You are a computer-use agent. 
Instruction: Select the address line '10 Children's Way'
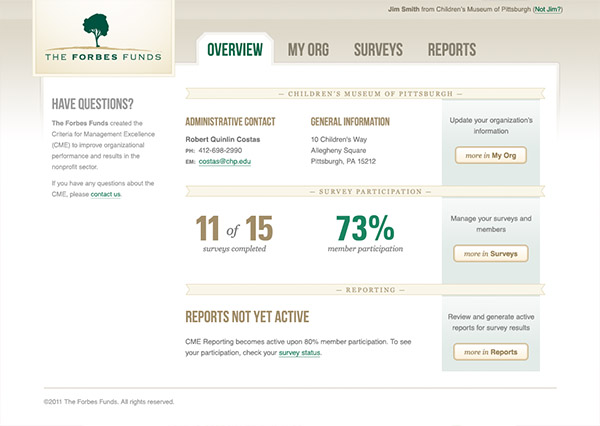click(x=339, y=139)
